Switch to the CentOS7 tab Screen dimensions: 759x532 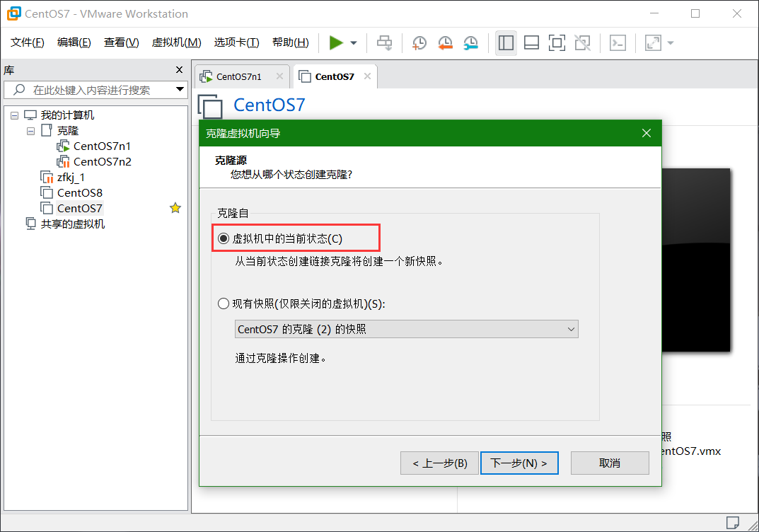(x=335, y=76)
